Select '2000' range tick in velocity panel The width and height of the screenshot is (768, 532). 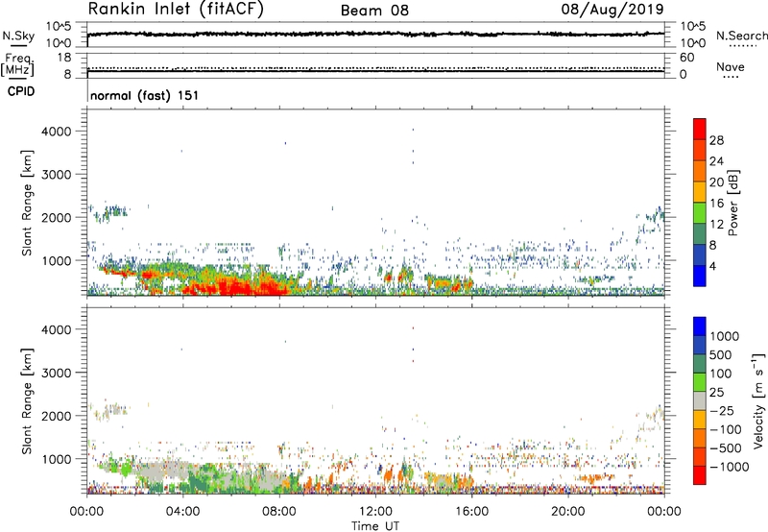56,416
